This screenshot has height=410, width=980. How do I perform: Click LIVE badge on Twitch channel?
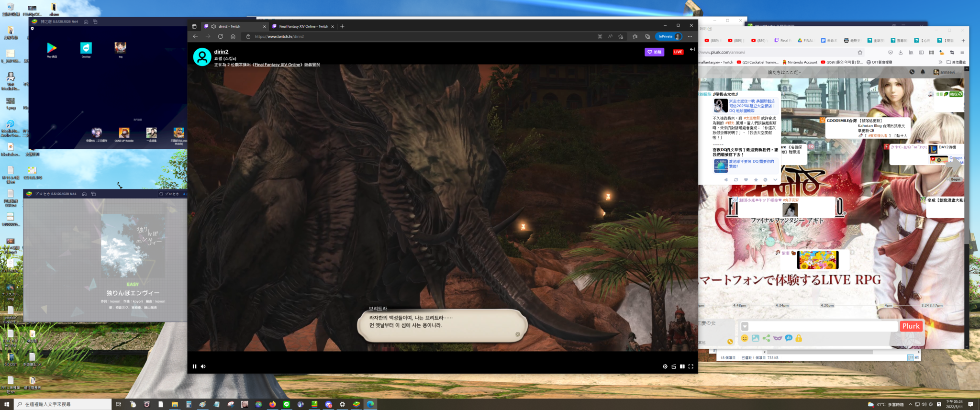(678, 52)
